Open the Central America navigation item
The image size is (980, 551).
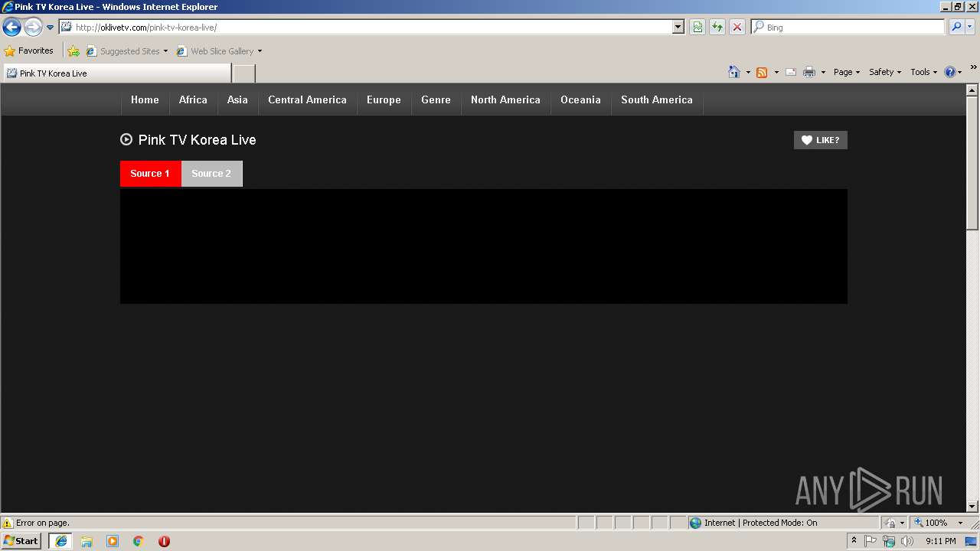click(x=307, y=100)
